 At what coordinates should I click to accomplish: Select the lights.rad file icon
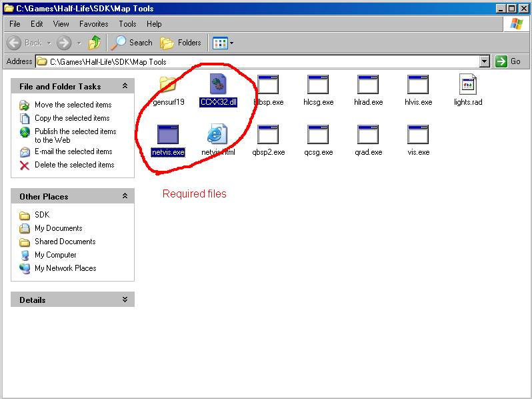click(x=467, y=85)
